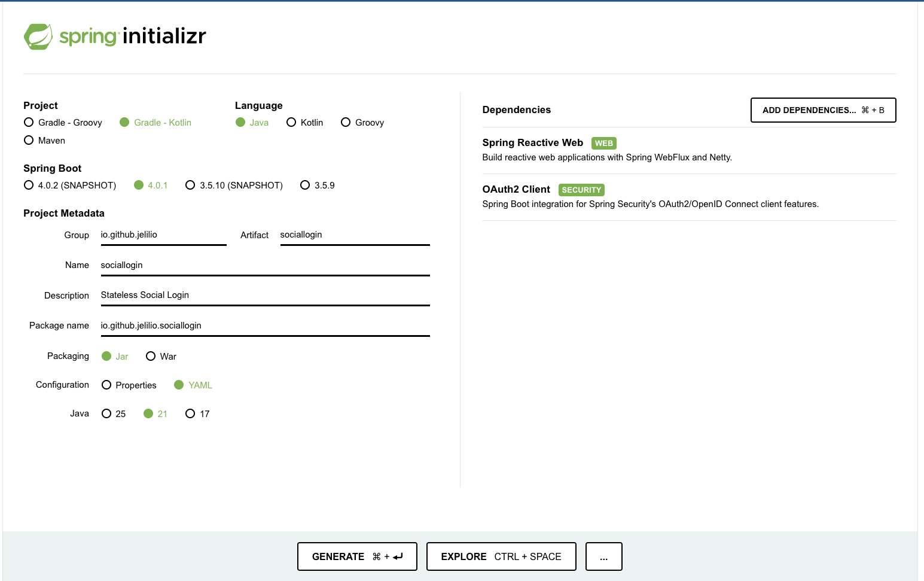Focus the Name input field
This screenshot has width=924, height=581.
pos(266,266)
